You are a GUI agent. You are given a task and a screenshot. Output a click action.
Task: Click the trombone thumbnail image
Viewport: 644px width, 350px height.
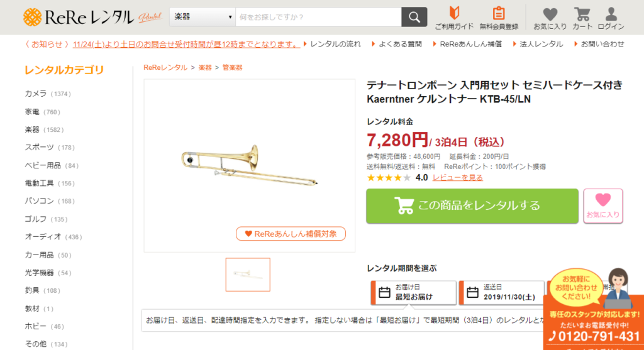pyautogui.click(x=248, y=275)
